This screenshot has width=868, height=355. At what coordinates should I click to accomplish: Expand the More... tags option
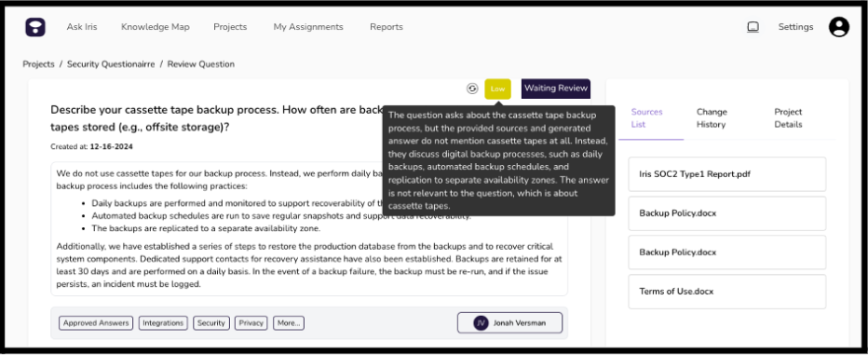pyautogui.click(x=289, y=323)
